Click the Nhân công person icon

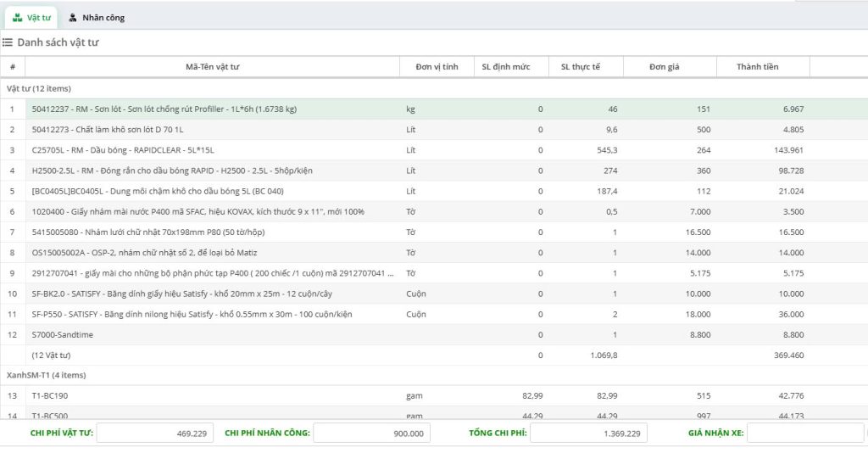pyautogui.click(x=73, y=18)
